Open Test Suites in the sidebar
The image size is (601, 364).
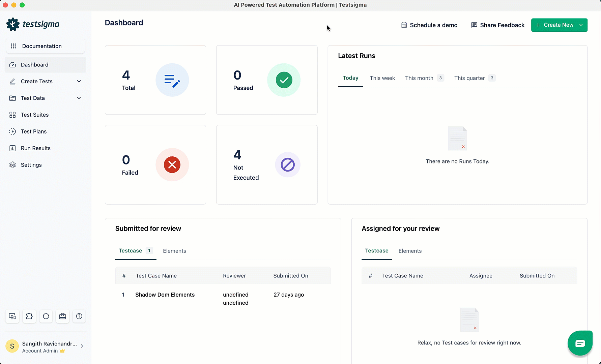coord(46,115)
